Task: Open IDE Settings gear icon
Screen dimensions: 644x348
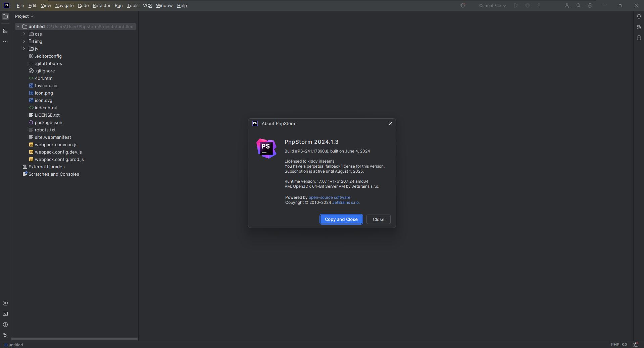Action: (x=590, y=5)
